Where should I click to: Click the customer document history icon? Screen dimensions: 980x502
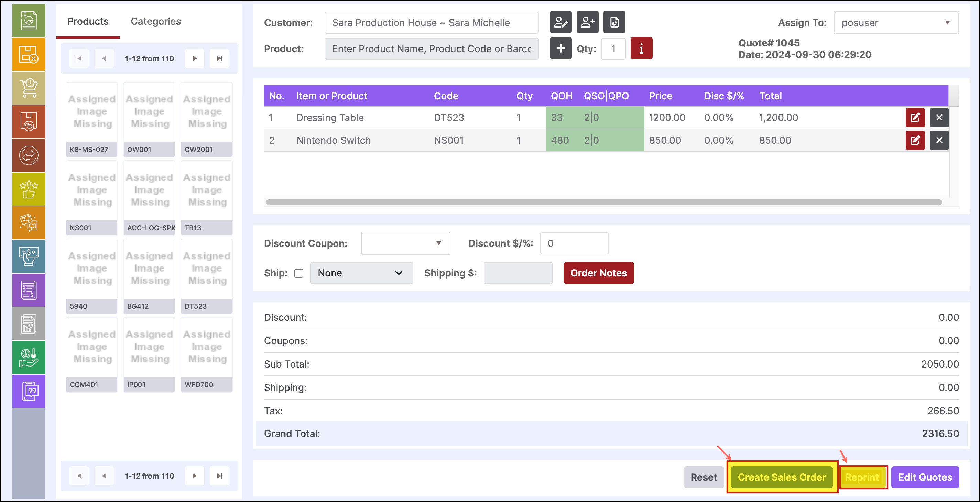coord(614,22)
